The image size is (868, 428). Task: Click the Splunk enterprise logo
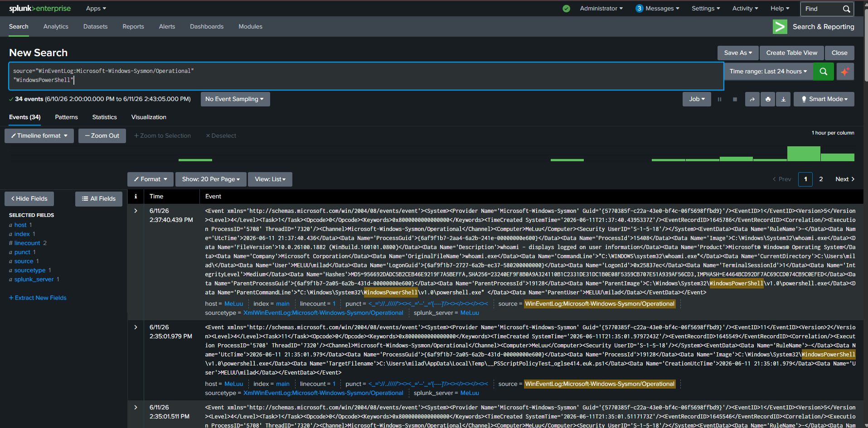40,9
